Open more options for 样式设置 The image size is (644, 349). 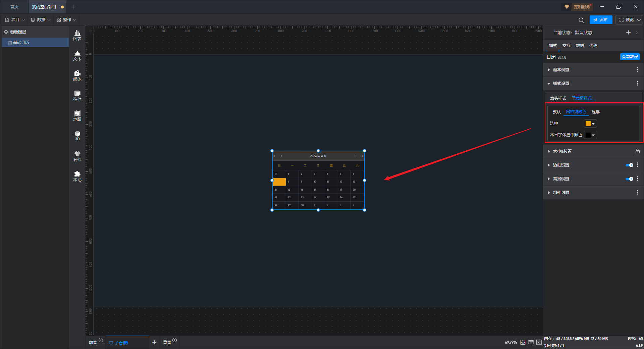[637, 83]
